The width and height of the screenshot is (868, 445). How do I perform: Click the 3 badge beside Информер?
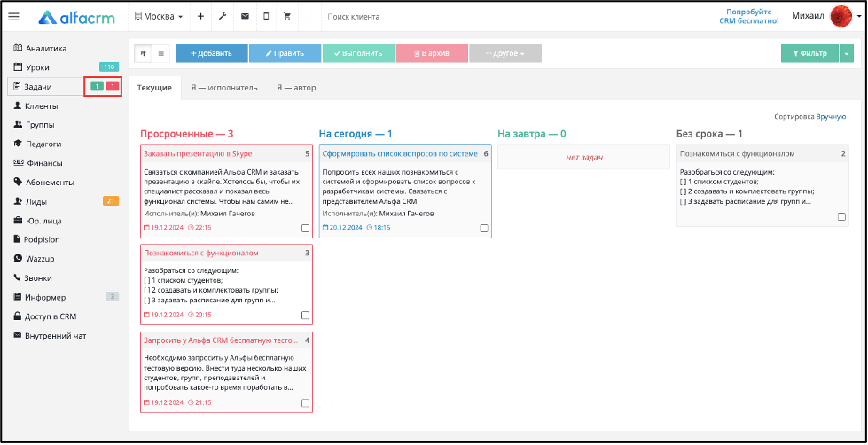coord(113,297)
